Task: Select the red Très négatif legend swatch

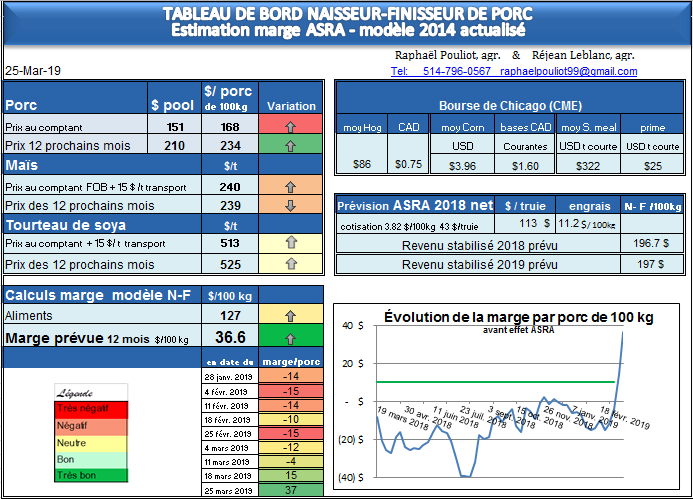Action: pos(90,407)
